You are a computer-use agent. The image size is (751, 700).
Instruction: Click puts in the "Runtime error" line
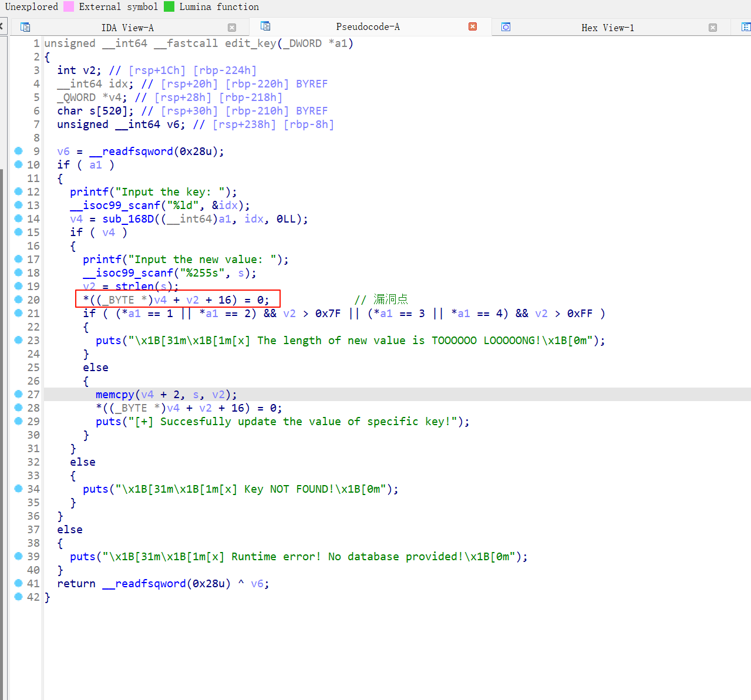point(83,557)
